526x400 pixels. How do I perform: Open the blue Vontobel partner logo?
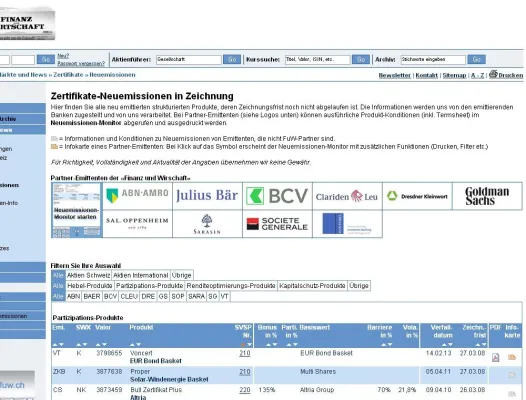[x=347, y=224]
